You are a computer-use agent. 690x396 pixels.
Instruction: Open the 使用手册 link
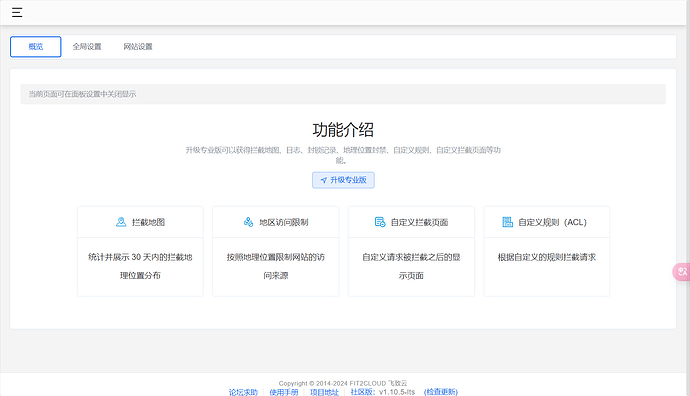tap(284, 392)
